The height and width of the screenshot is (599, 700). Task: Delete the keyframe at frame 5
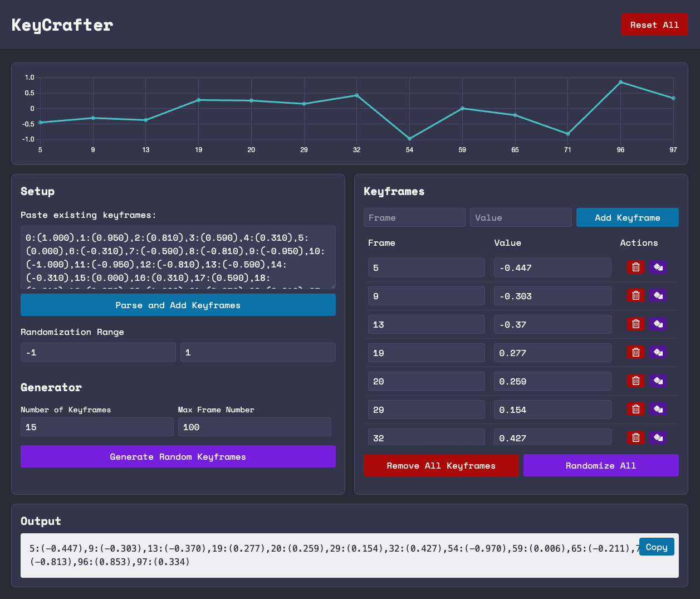(635, 267)
